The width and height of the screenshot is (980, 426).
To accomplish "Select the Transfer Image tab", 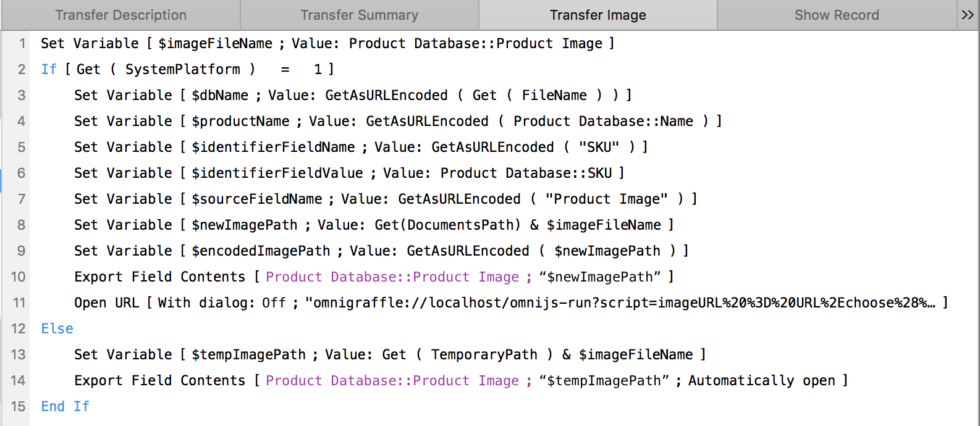I will (x=598, y=15).
